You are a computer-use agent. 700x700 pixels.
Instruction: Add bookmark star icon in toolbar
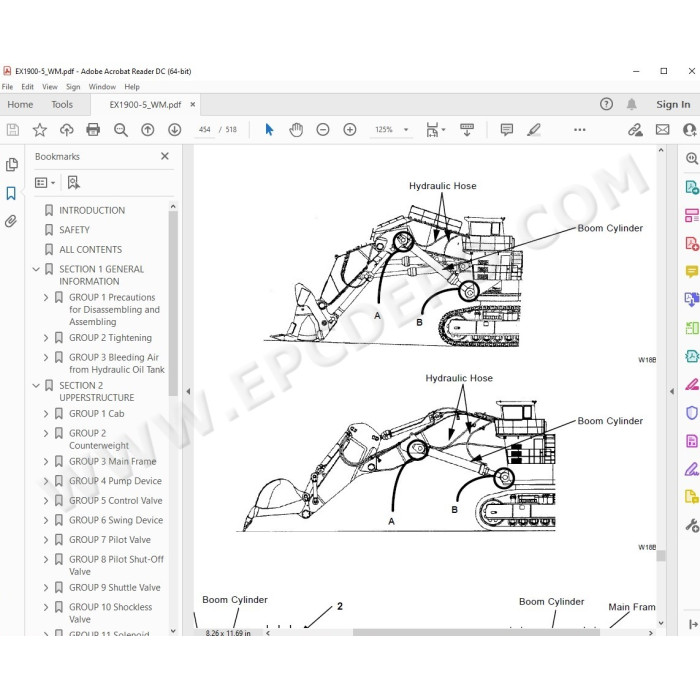click(x=40, y=130)
